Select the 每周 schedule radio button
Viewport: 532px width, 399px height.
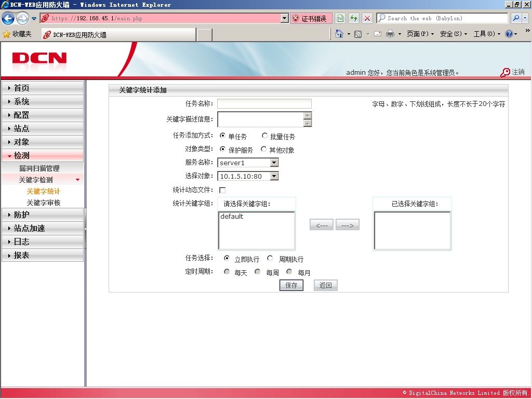tap(258, 271)
